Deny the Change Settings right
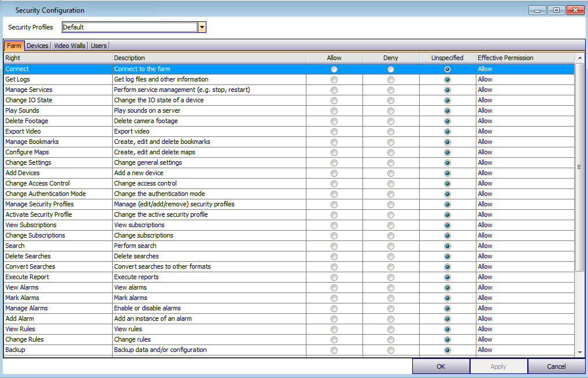This screenshot has width=588, height=378. pos(391,163)
